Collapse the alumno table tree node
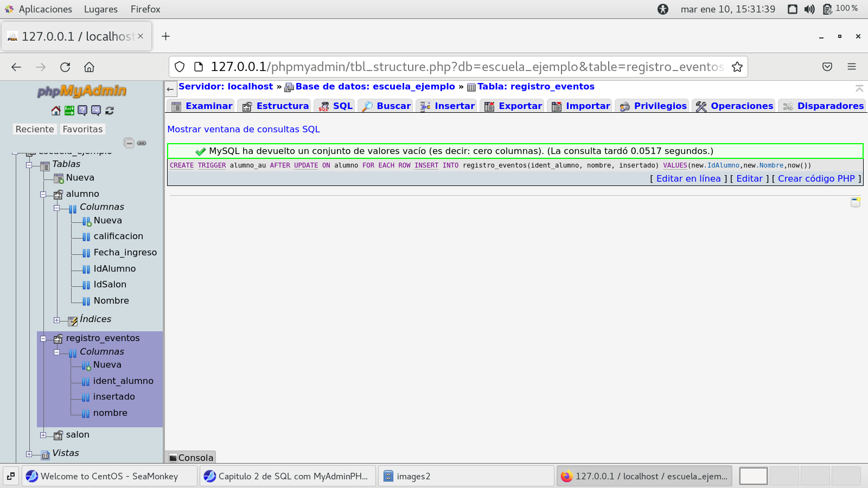This screenshot has height=488, width=868. pyautogui.click(x=43, y=194)
